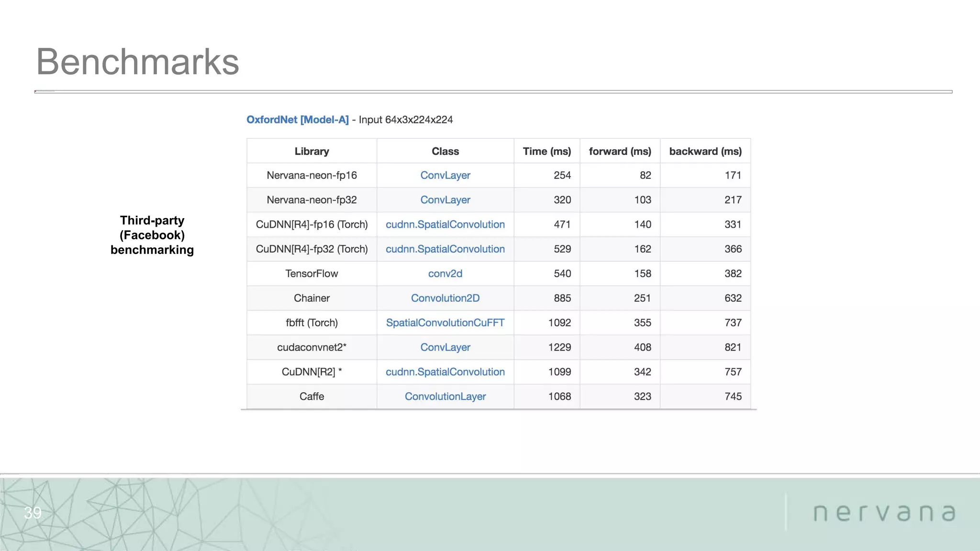Open the OxfordNet [Model-A] link
The height and width of the screenshot is (551, 980).
coord(298,120)
